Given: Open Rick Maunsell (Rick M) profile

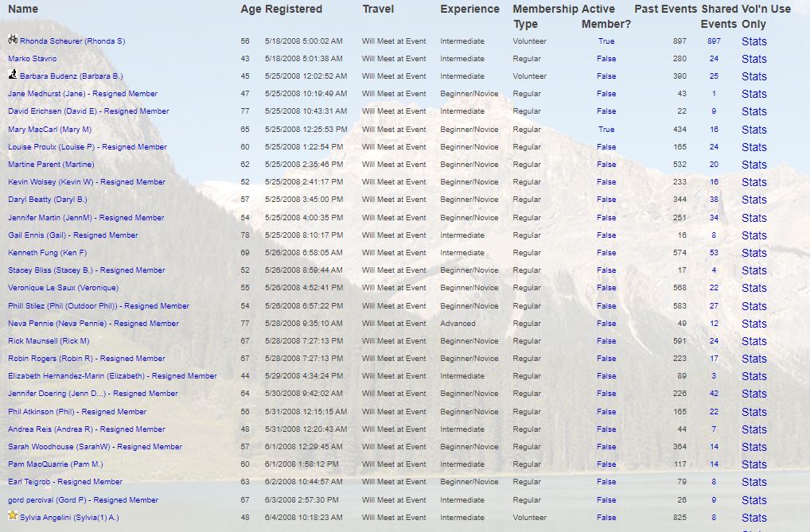Looking at the screenshot, I should [x=49, y=341].
